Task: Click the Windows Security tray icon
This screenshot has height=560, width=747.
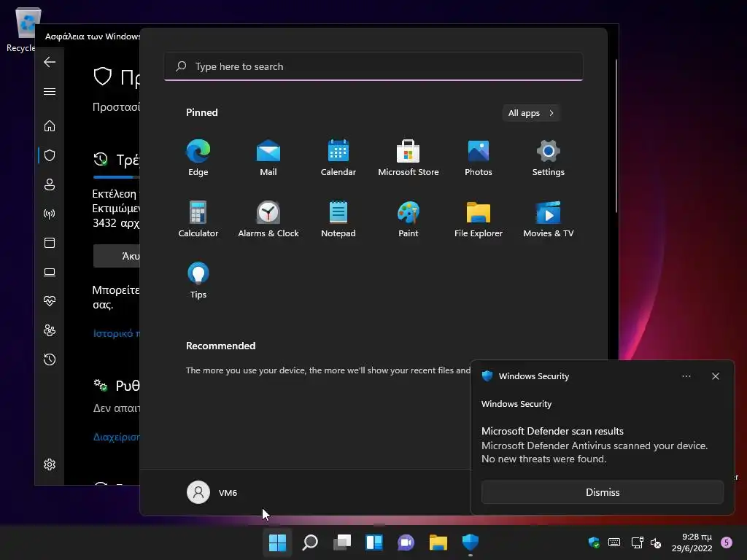Action: coord(594,542)
